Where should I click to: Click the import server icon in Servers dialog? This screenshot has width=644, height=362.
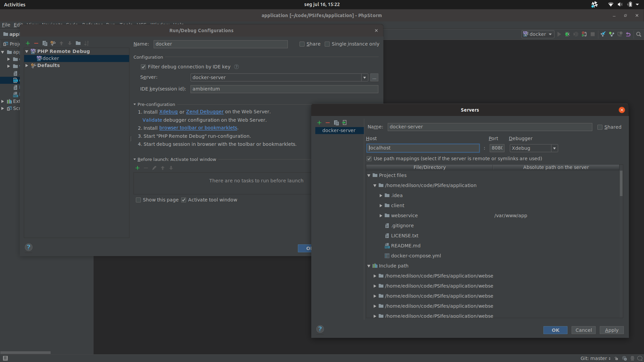344,123
